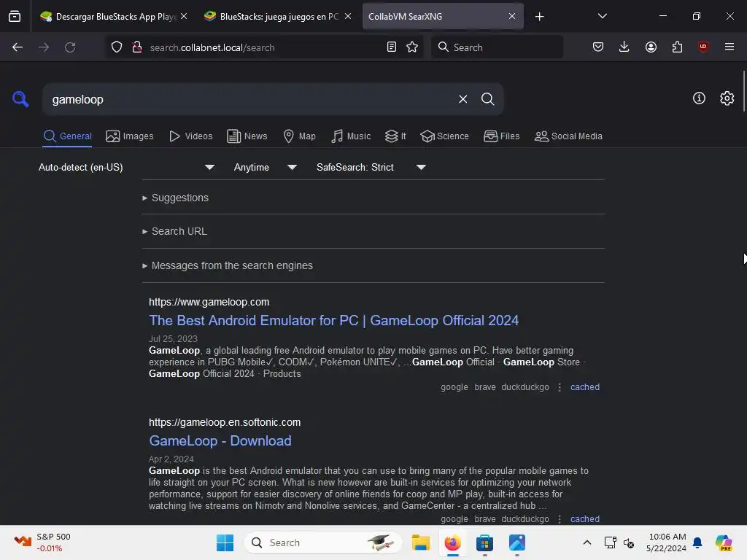747x560 pixels.
Task: Open the list all tabs chevron
Action: point(603,16)
